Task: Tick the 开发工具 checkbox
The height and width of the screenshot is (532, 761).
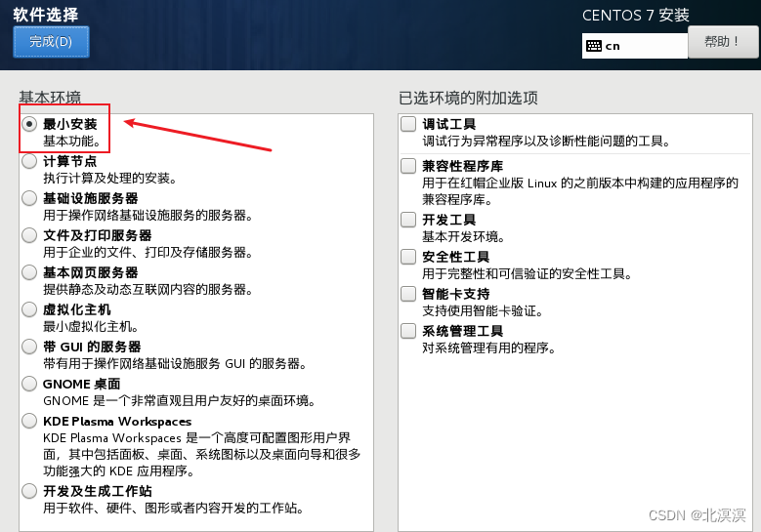Action: click(408, 220)
